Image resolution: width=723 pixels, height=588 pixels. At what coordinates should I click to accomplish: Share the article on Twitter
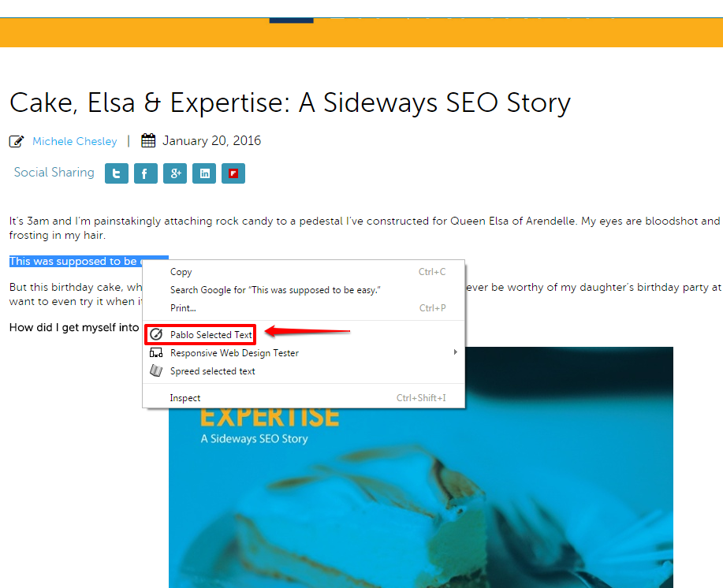tap(117, 173)
